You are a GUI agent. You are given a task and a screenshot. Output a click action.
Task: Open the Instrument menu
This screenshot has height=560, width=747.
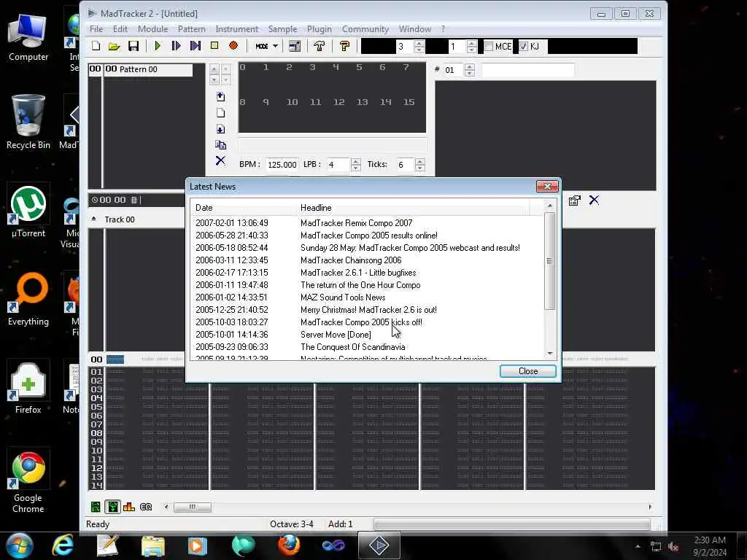tap(237, 29)
